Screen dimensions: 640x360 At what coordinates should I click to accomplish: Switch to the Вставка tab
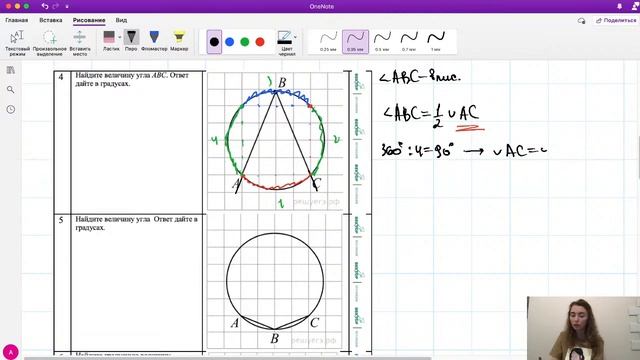pos(51,20)
